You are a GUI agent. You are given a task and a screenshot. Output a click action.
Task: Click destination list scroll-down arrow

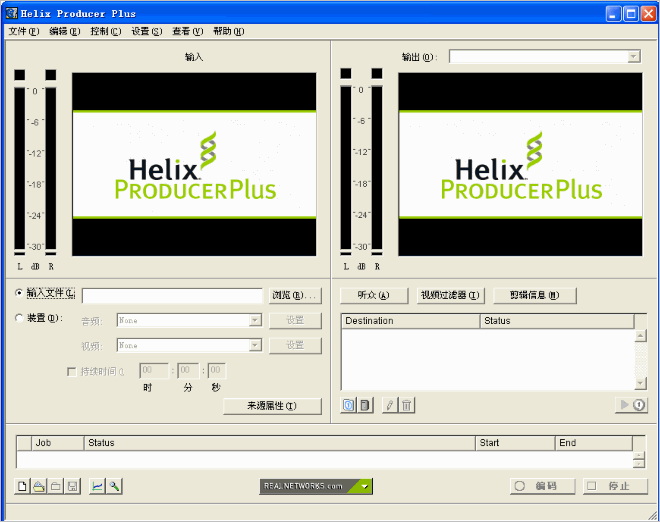click(x=640, y=384)
